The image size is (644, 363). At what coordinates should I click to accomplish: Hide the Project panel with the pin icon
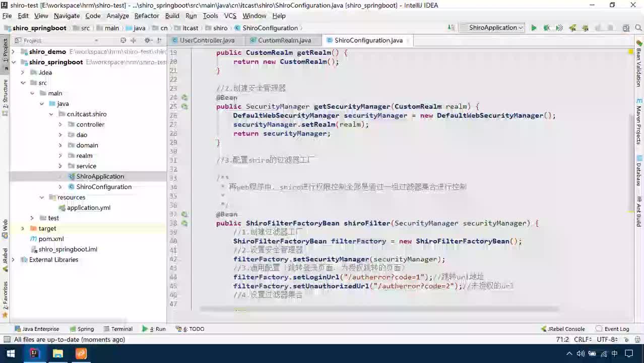160,40
